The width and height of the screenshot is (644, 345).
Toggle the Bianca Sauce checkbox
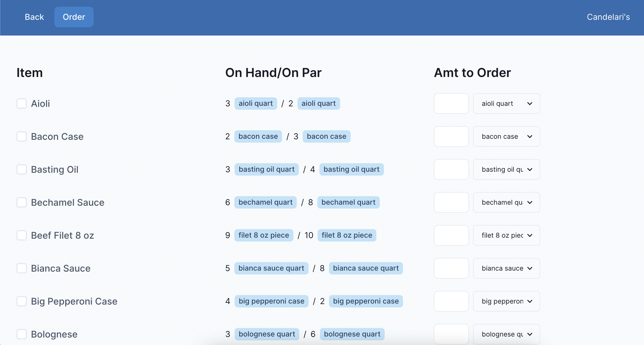22,268
